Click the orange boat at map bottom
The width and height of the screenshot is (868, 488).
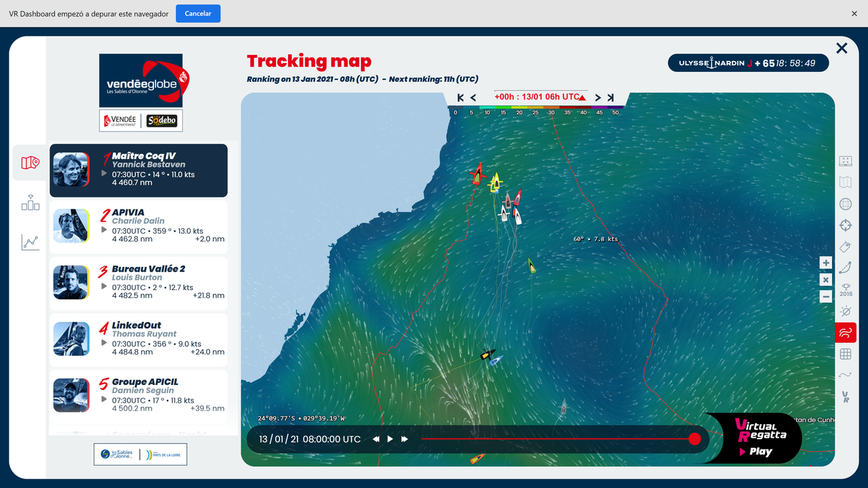point(477,459)
